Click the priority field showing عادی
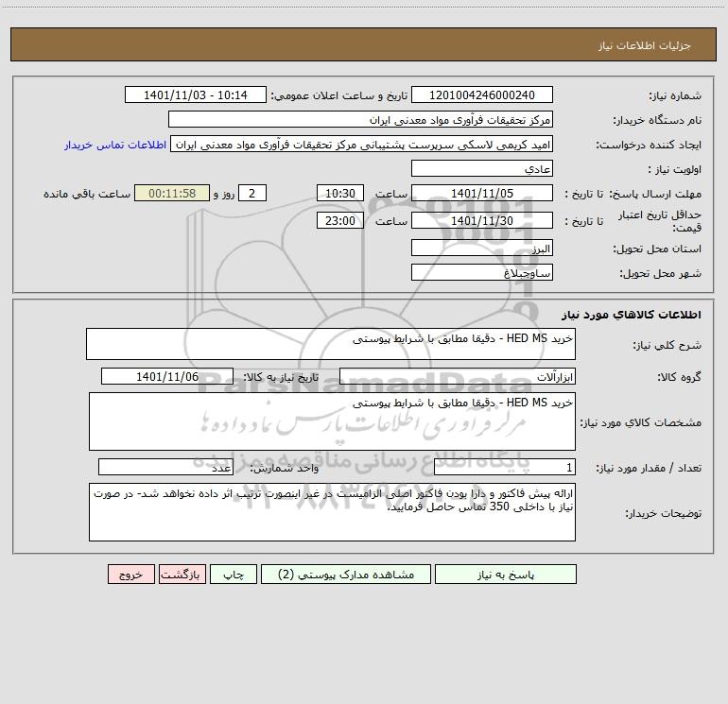Viewport: 728px width, 704px height. pos(482,169)
